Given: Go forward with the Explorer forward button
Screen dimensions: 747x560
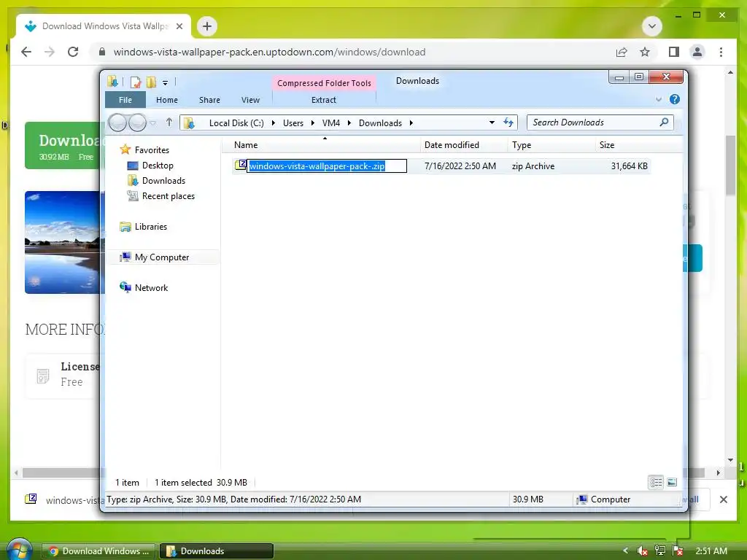Looking at the screenshot, I should coord(137,122).
